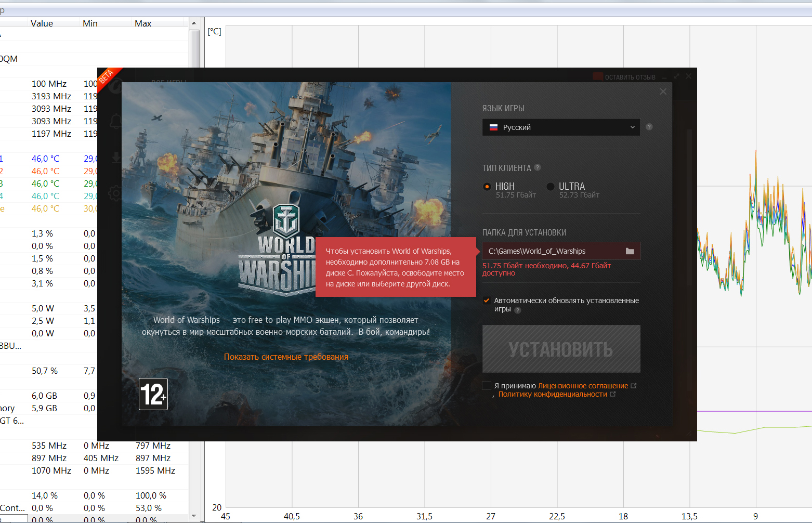The width and height of the screenshot is (812, 523).
Task: Click external link icon after license agreement
Action: click(x=633, y=386)
